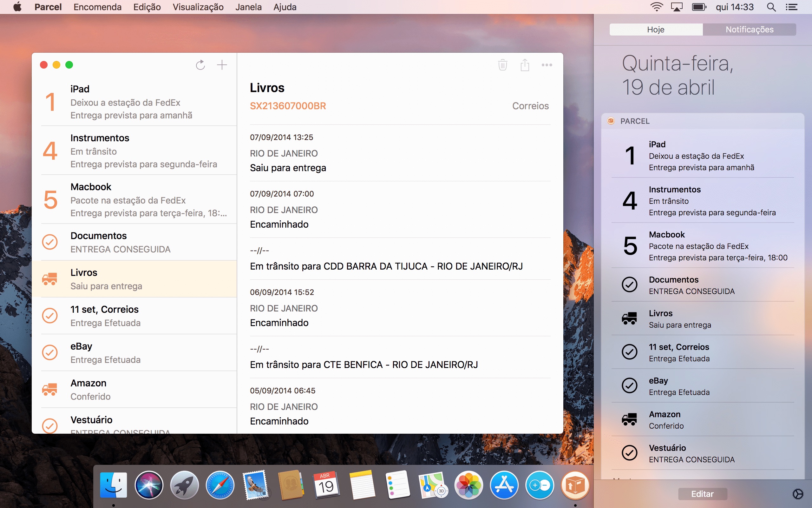812x508 pixels.
Task: Click iPad entry in Parcel widget
Action: point(703,156)
